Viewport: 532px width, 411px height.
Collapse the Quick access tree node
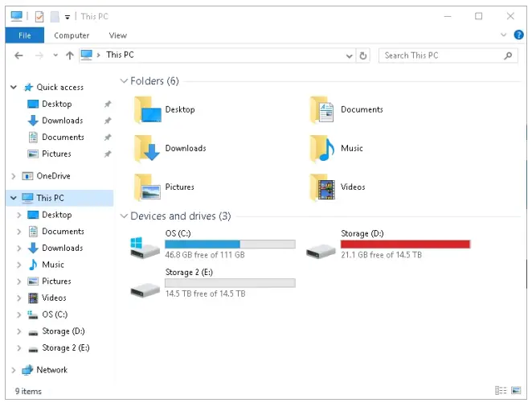(14, 88)
